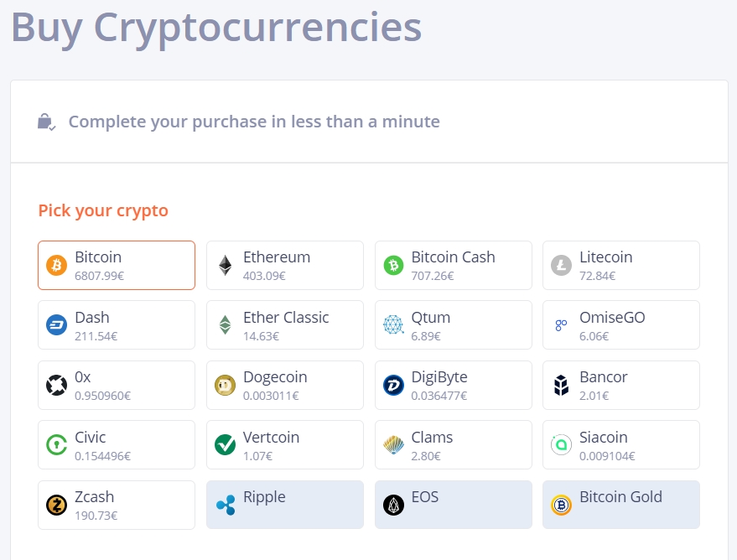The height and width of the screenshot is (560, 737).
Task: Choose Qtum priced at 6.89€
Action: tap(453, 325)
